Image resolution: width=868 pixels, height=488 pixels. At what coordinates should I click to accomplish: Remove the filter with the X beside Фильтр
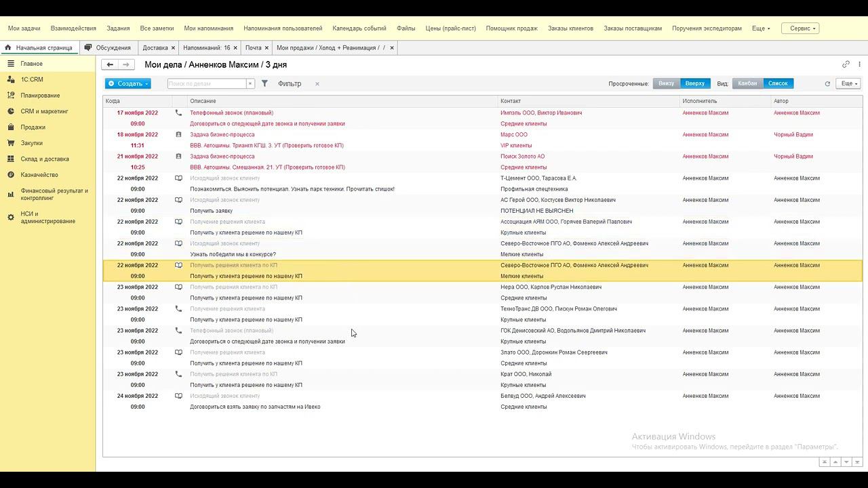tap(317, 83)
